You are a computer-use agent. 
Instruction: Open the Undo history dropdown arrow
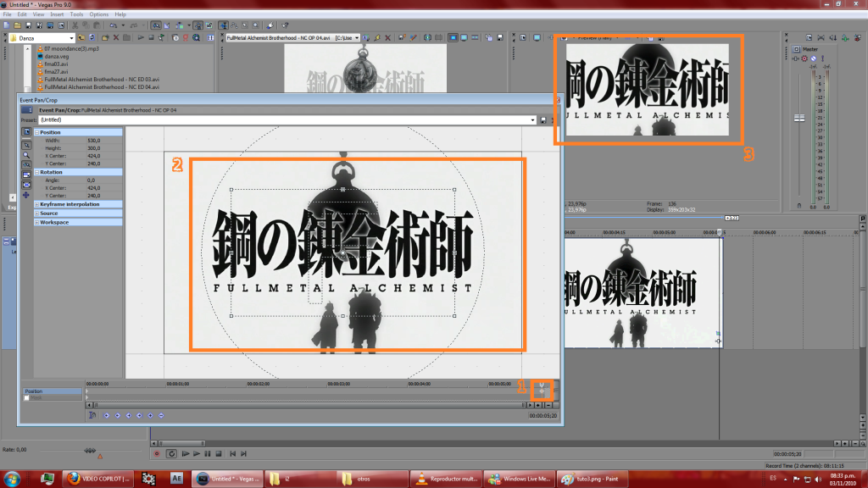pyautogui.click(x=123, y=25)
